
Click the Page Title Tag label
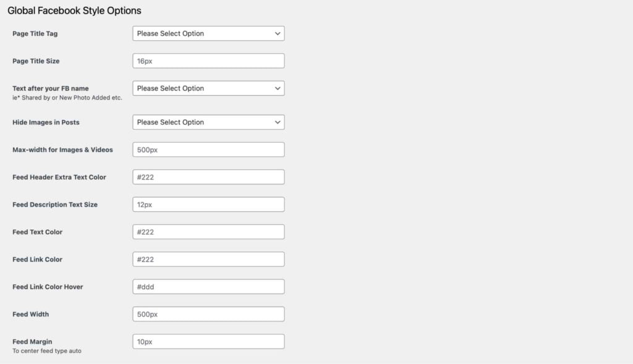pyautogui.click(x=35, y=33)
